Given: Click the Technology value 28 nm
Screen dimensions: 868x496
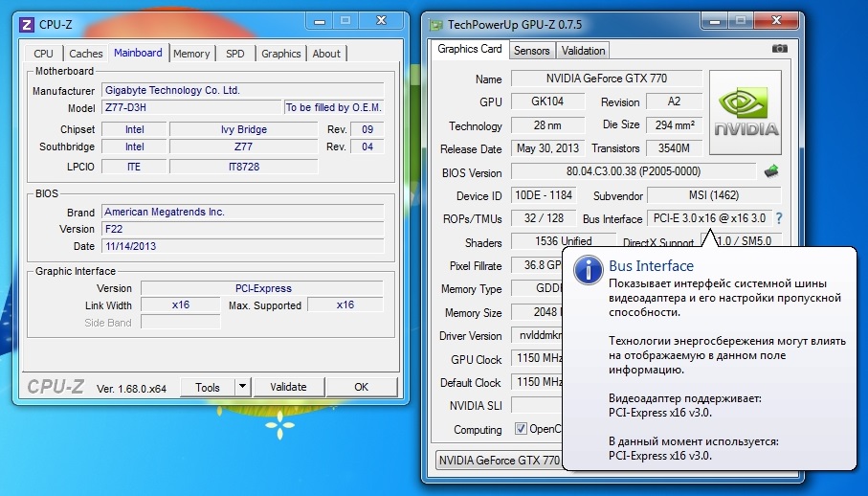Looking at the screenshot, I should pos(547,124).
